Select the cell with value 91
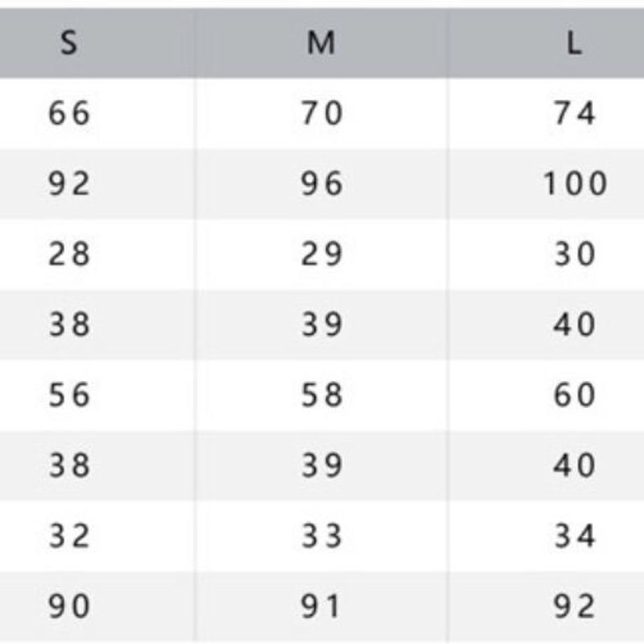644x644 pixels. 321,606
